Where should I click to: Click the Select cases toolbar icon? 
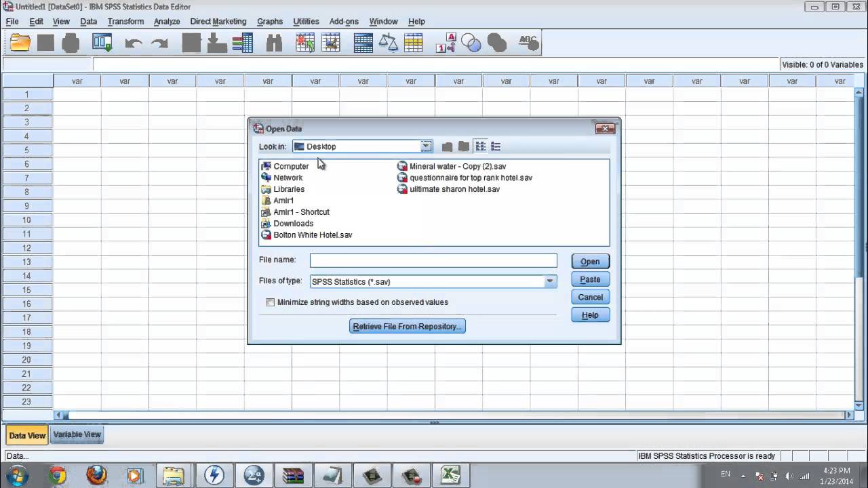point(414,43)
